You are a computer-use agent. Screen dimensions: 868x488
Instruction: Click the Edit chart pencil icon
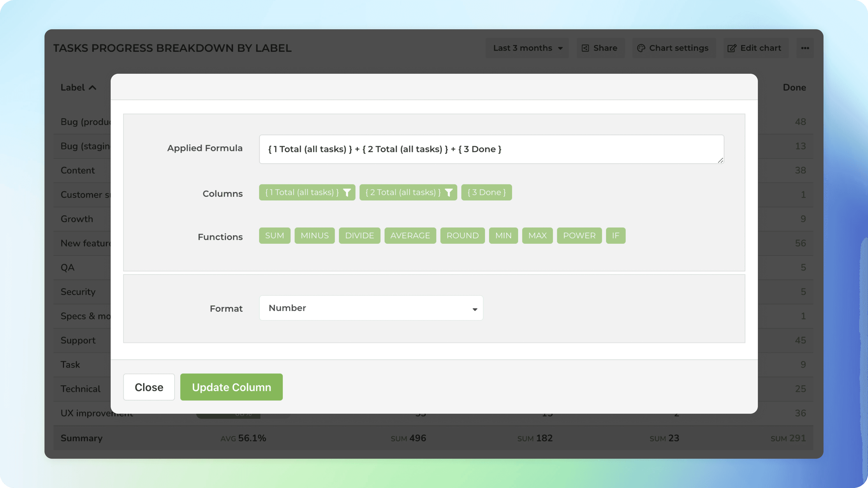(732, 48)
